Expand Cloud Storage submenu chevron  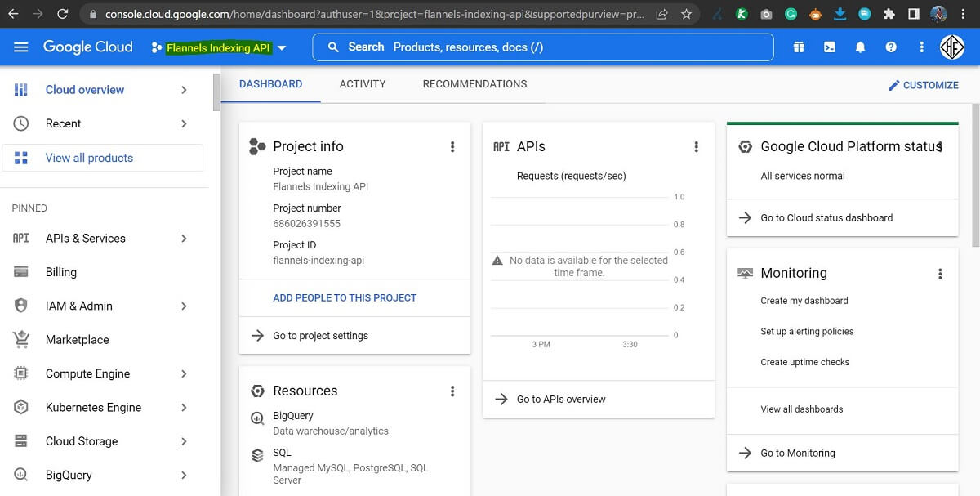[184, 441]
